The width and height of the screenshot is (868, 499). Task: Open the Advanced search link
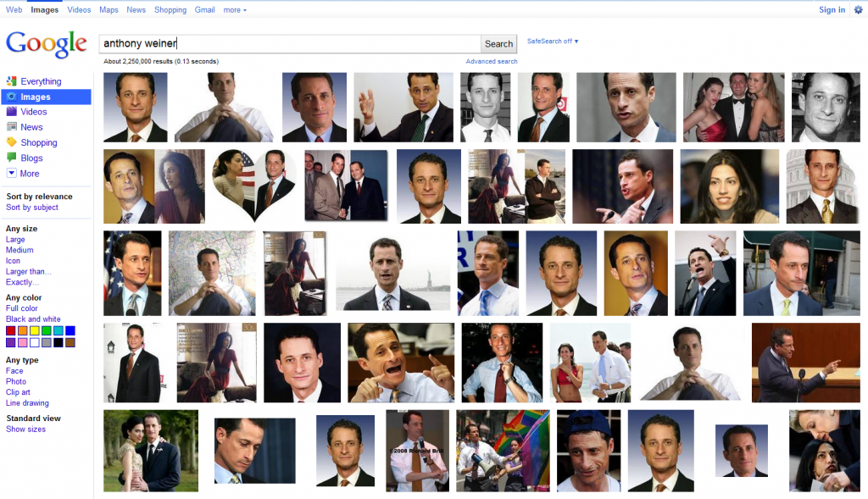tap(492, 62)
